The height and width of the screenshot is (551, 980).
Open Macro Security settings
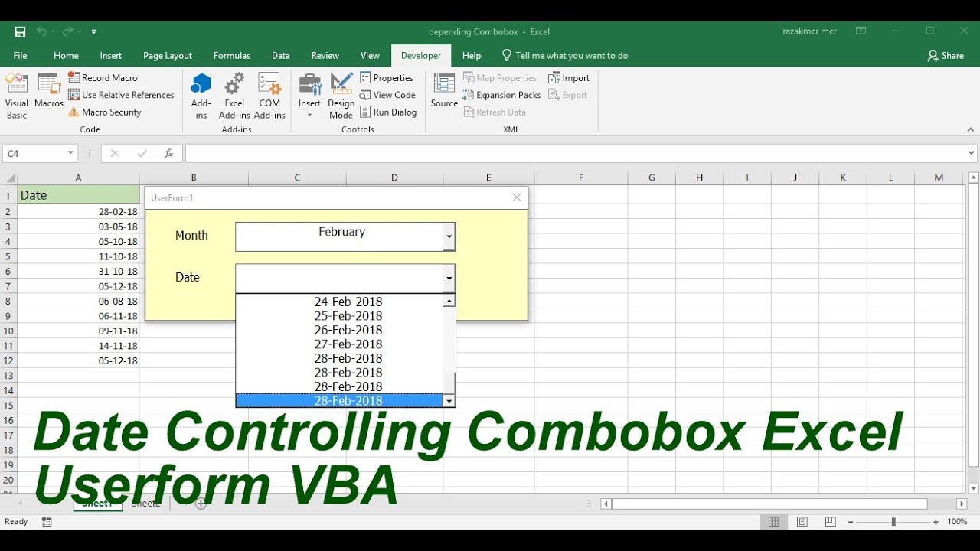tap(104, 112)
